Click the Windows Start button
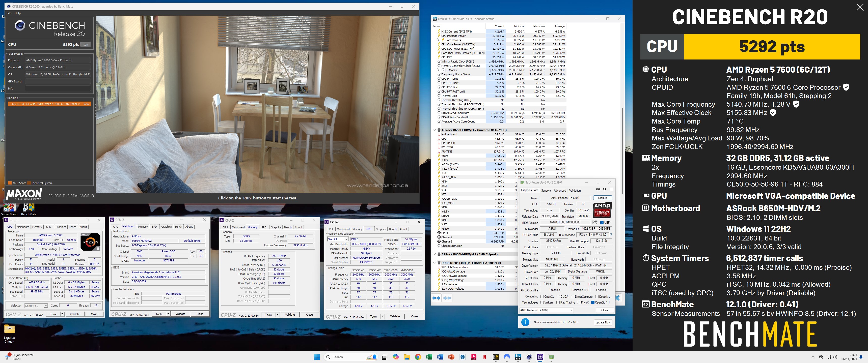This screenshot has width=868, height=363. [317, 357]
